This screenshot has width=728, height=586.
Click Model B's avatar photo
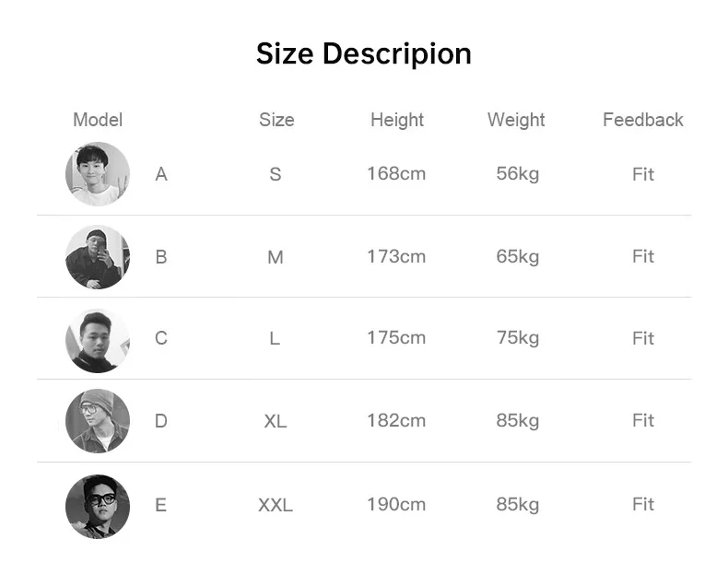point(98,257)
